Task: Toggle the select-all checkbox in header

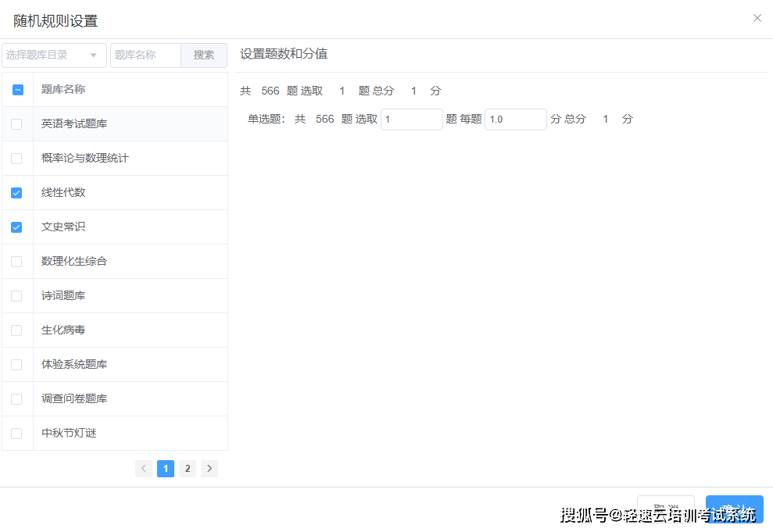Action: [x=17, y=90]
